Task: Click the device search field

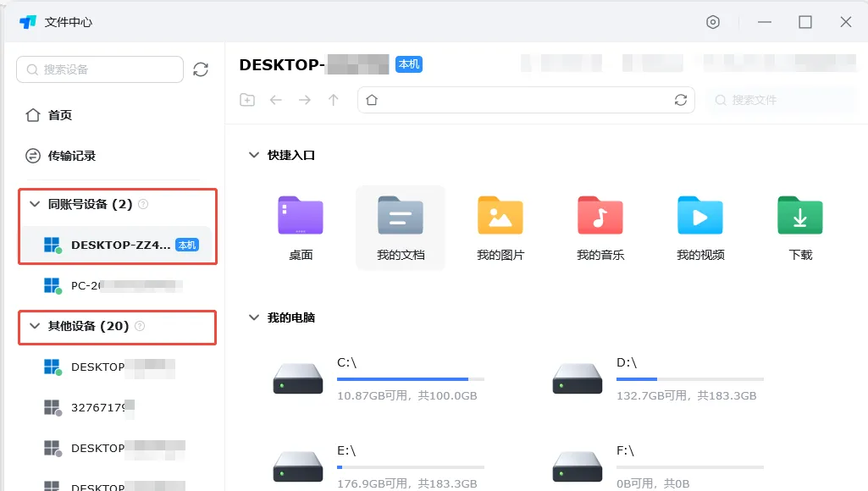Action: tap(100, 69)
